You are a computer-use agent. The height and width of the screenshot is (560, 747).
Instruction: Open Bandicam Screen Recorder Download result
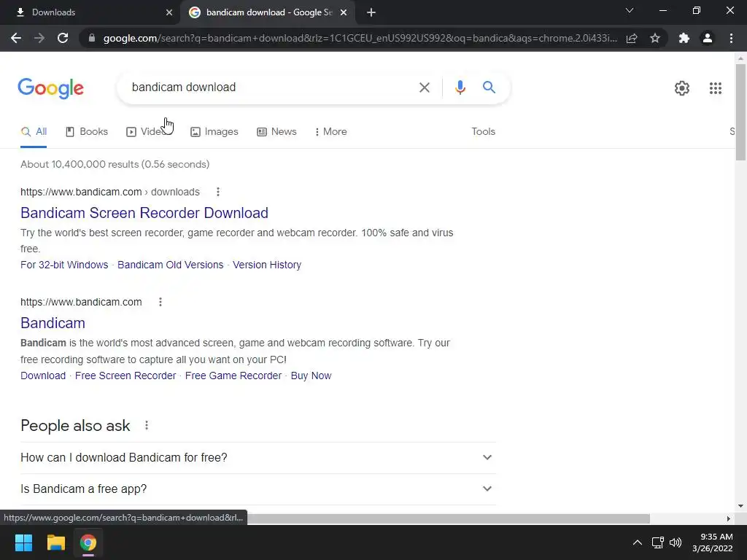144,213
